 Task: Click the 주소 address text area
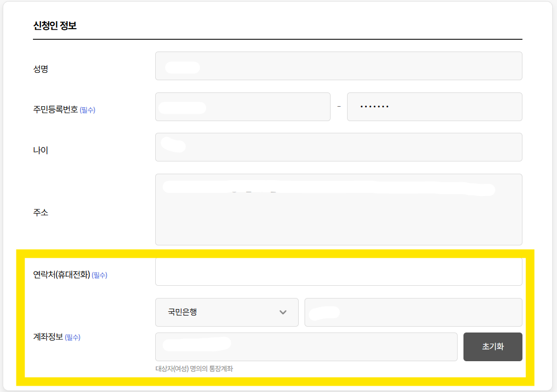(339, 209)
